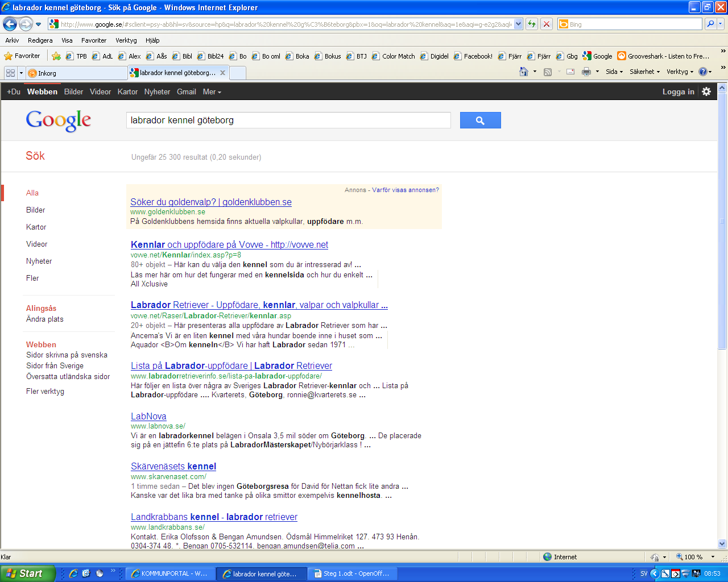Click the Bing search magnifier icon
Viewport: 728px width, 582px height.
(x=710, y=24)
